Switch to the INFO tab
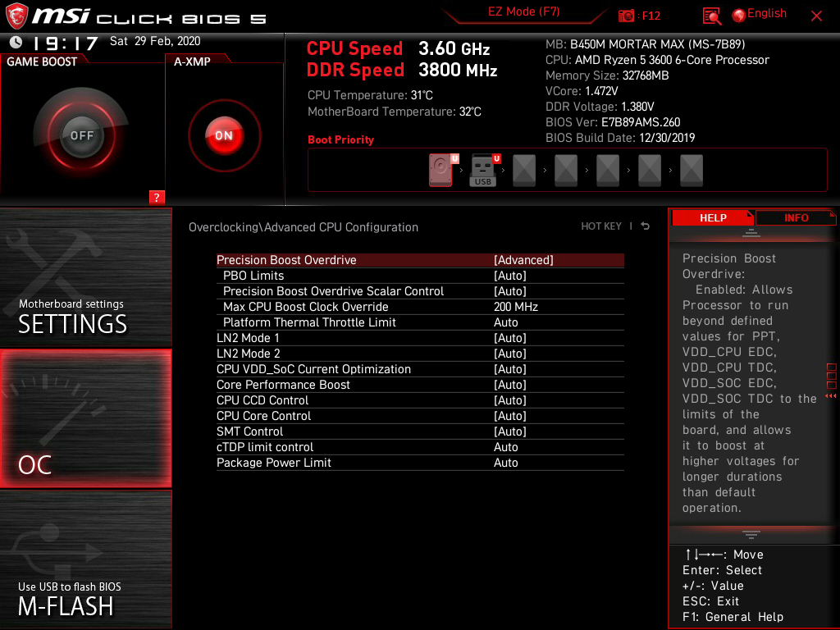Image resolution: width=840 pixels, height=630 pixels. tap(796, 217)
